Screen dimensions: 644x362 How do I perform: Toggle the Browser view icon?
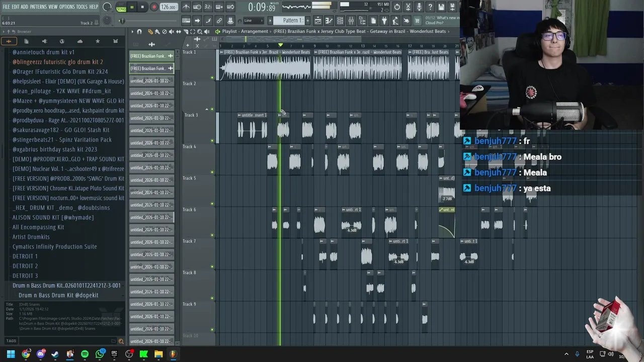(x=362, y=21)
